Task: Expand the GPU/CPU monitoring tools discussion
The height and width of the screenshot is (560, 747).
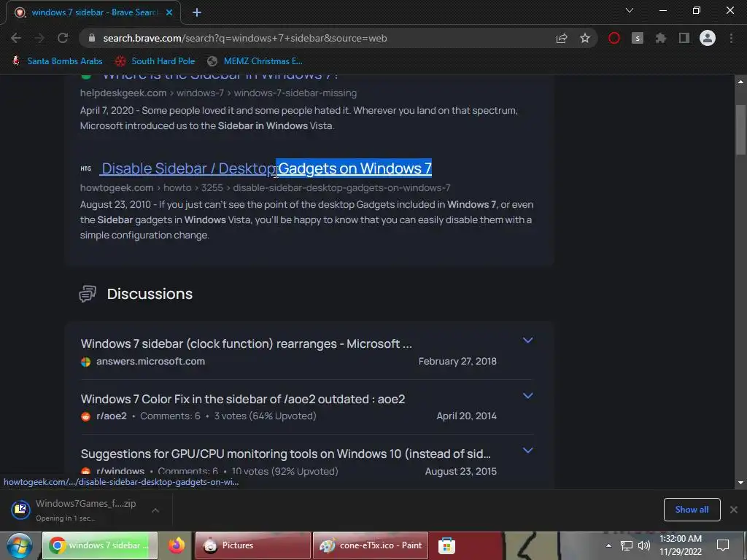Action: 528,451
